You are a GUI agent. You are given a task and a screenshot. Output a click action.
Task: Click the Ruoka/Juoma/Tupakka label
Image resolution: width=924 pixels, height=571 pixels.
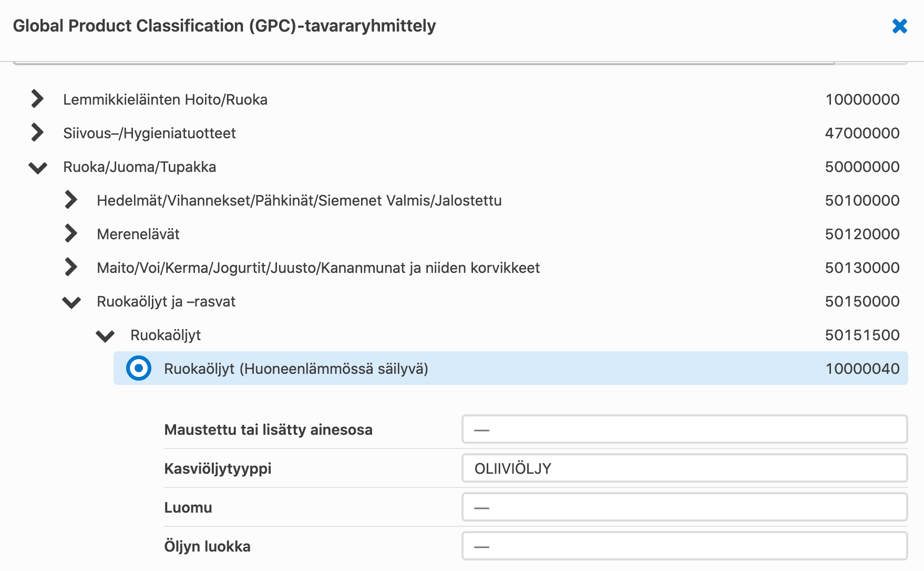point(139,167)
